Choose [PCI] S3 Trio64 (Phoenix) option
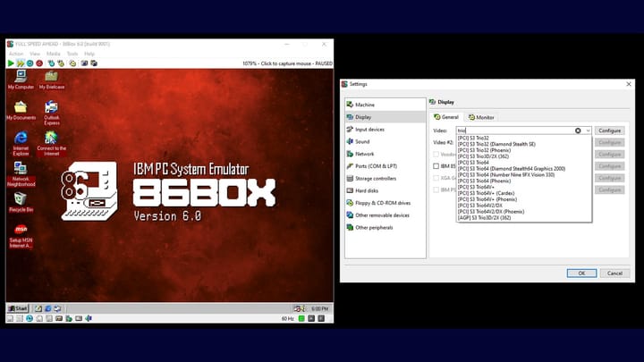 click(x=523, y=181)
